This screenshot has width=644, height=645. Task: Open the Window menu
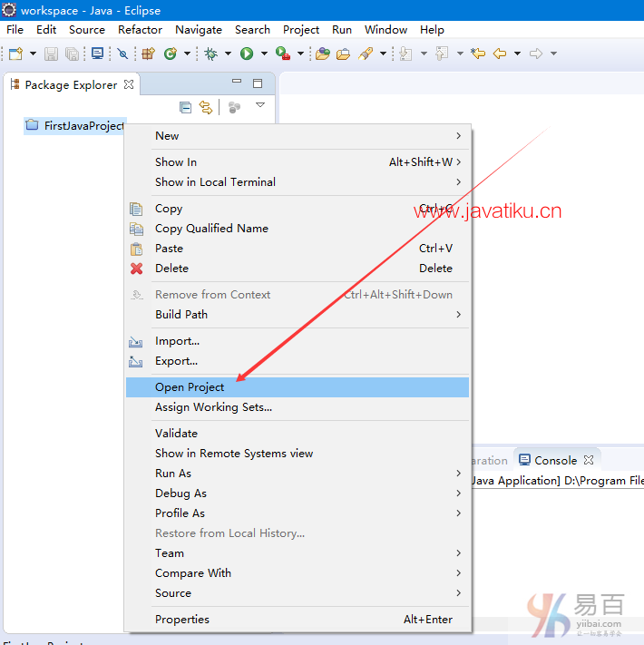pyautogui.click(x=385, y=30)
